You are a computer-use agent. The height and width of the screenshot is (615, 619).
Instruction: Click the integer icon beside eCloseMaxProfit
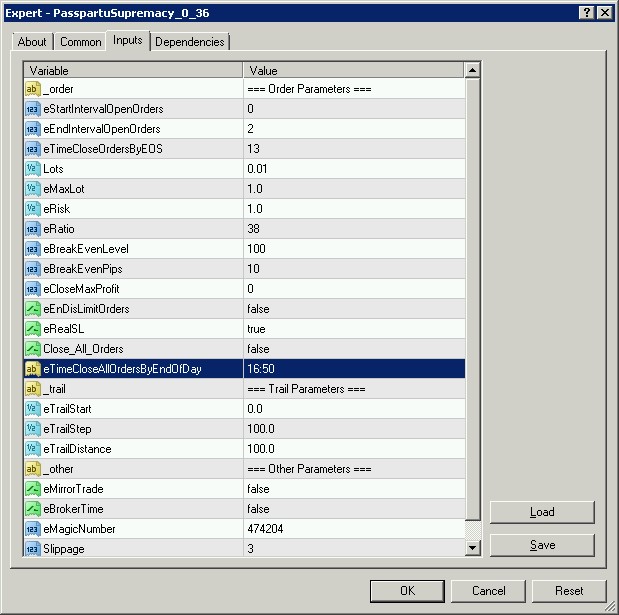click(x=33, y=289)
